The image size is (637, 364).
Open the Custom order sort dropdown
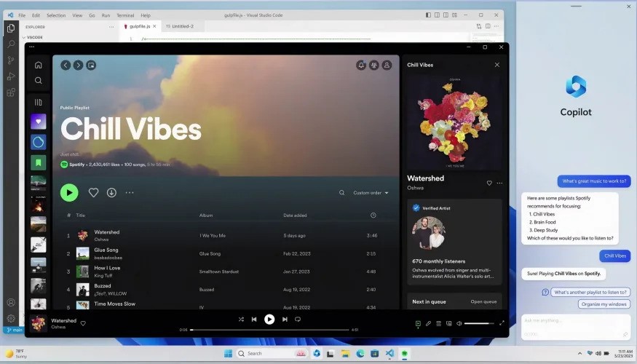pyautogui.click(x=371, y=193)
